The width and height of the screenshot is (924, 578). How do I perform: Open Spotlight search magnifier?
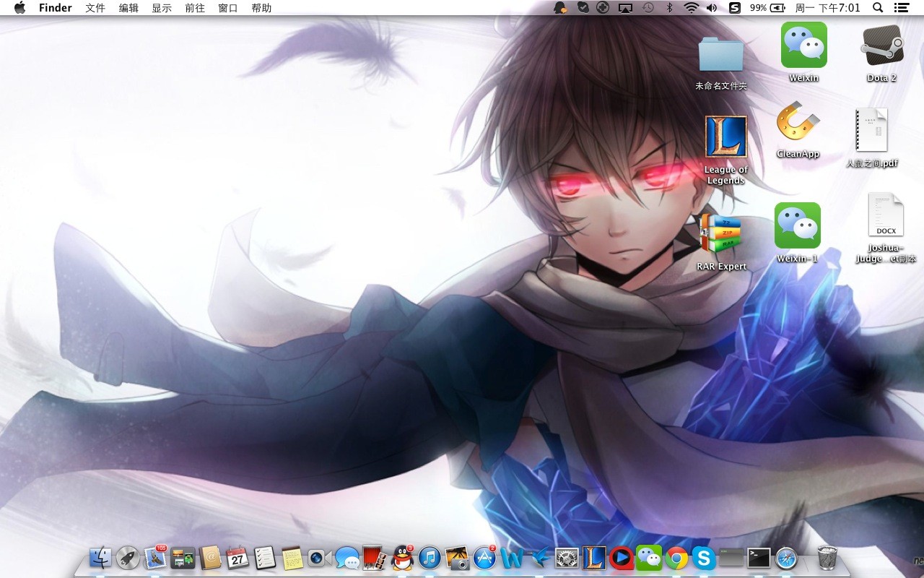[878, 8]
